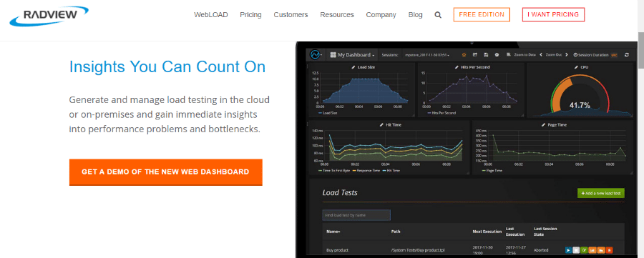Click the pencil icon beside Load Size
Image resolution: width=644 pixels, height=258 pixels.
point(353,67)
